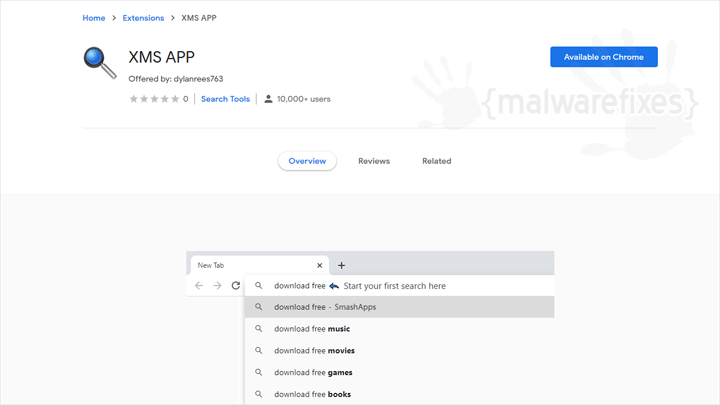Click 'Offered by: dylanrees763' text
This screenshot has height=405, width=720.
click(x=176, y=79)
